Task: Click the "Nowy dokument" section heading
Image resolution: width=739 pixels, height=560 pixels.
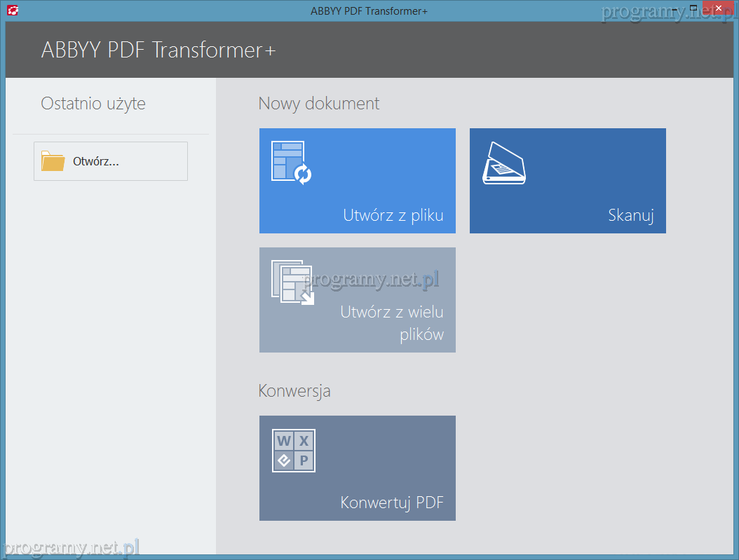Action: point(318,104)
